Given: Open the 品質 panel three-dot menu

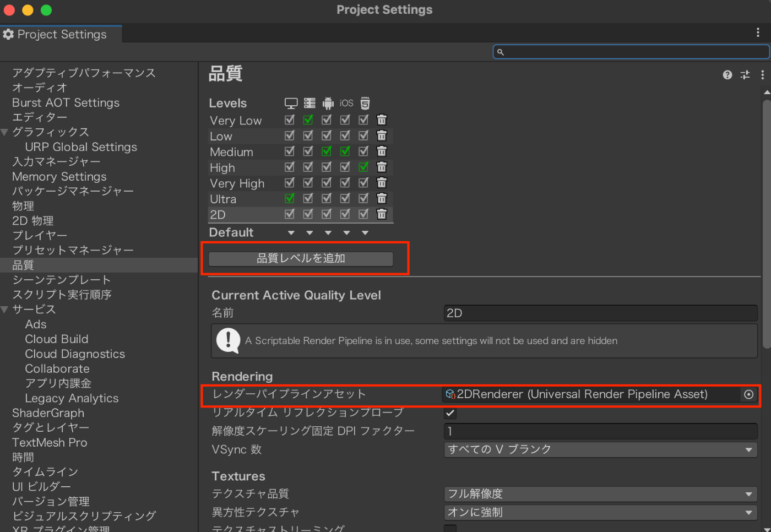Looking at the screenshot, I should 762,75.
